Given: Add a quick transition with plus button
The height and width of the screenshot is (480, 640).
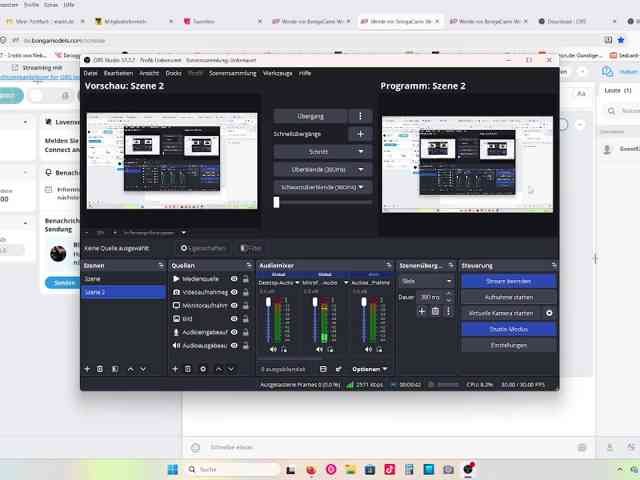Looking at the screenshot, I should [360, 134].
